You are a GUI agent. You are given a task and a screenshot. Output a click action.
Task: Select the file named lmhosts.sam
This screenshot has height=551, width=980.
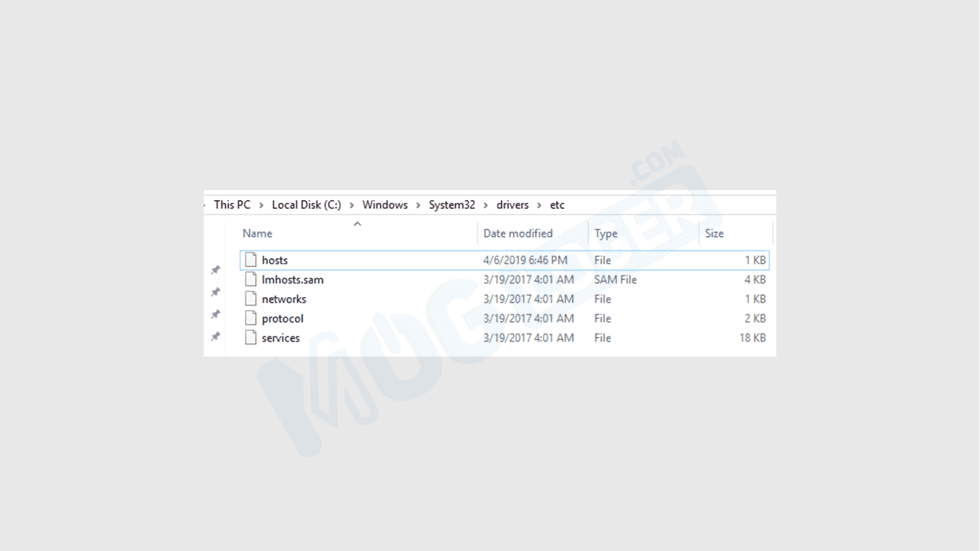(x=293, y=279)
